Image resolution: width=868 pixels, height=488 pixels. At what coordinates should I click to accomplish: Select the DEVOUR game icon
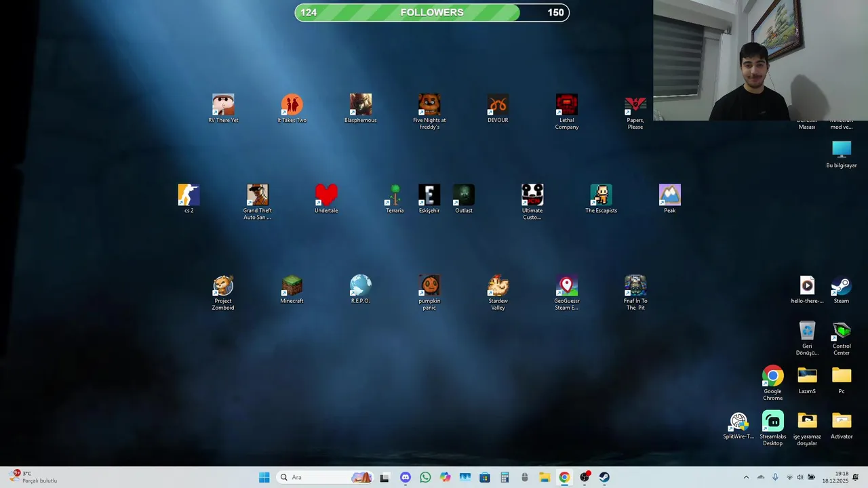(x=498, y=108)
